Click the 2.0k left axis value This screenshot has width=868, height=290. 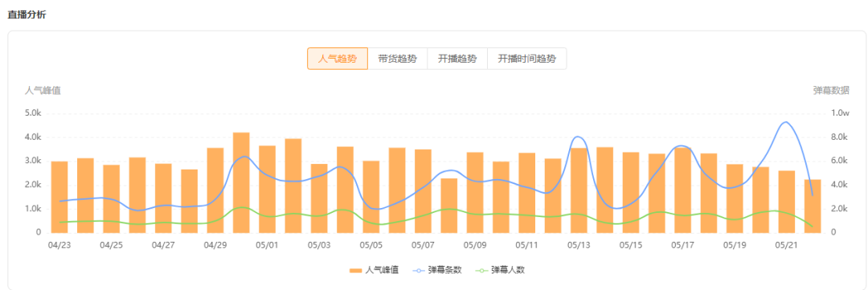click(33, 185)
